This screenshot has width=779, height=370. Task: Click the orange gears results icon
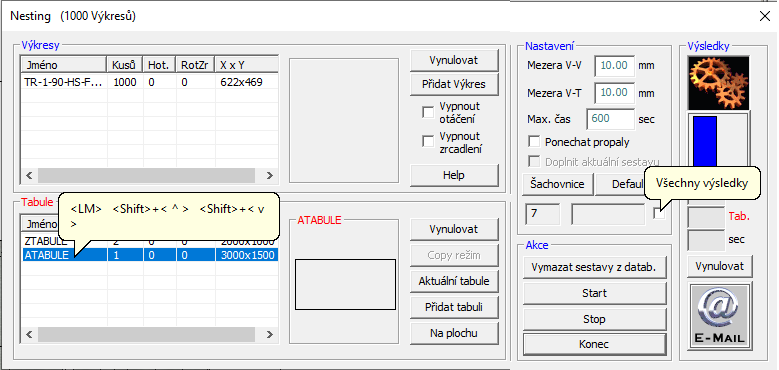point(718,83)
